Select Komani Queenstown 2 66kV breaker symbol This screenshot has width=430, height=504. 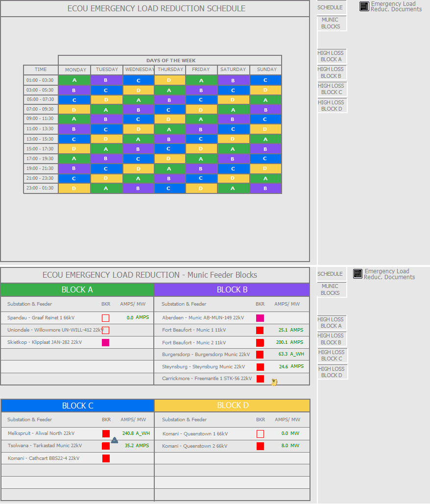pyautogui.click(x=260, y=446)
